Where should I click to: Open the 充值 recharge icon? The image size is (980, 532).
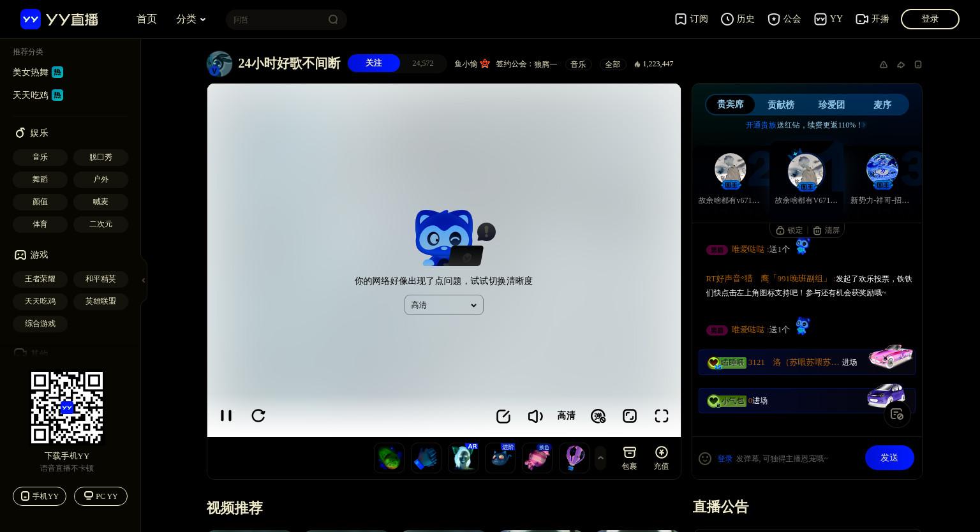(x=662, y=458)
